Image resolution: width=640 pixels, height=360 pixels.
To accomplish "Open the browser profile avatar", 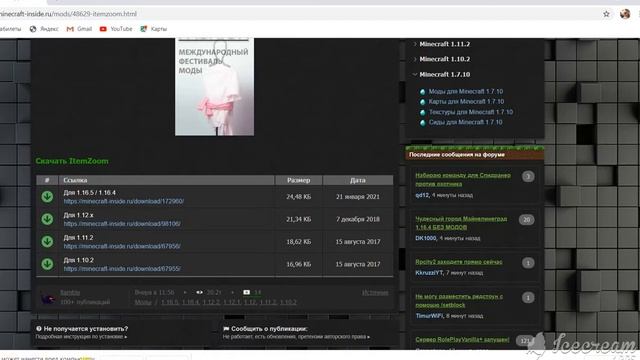I will (625, 14).
